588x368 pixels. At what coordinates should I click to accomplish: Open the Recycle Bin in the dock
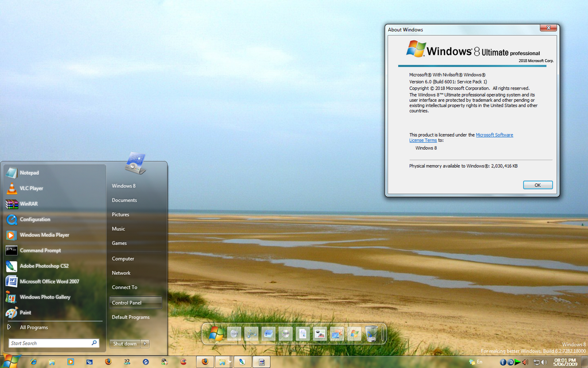coord(372,333)
